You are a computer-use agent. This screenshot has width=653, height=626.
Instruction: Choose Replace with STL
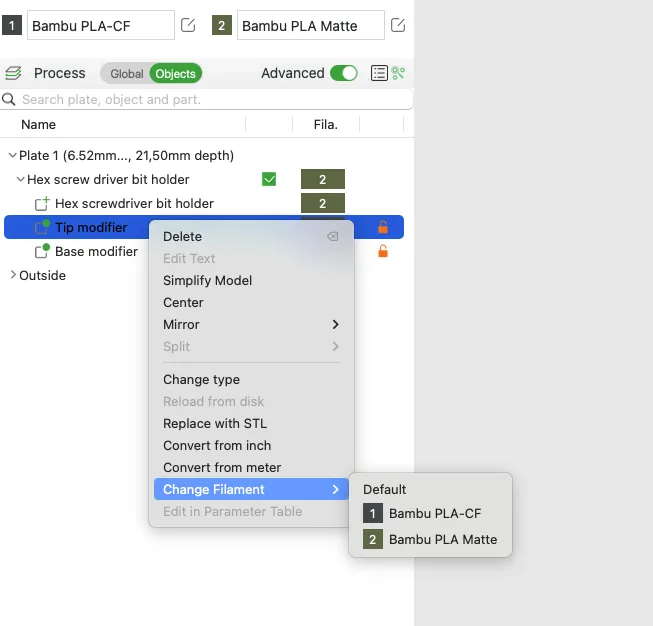251,424
